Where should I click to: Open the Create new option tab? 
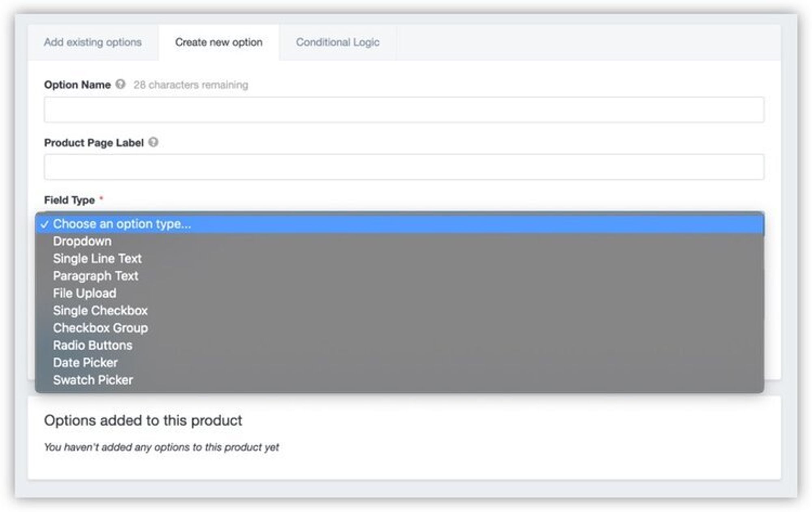click(x=218, y=42)
